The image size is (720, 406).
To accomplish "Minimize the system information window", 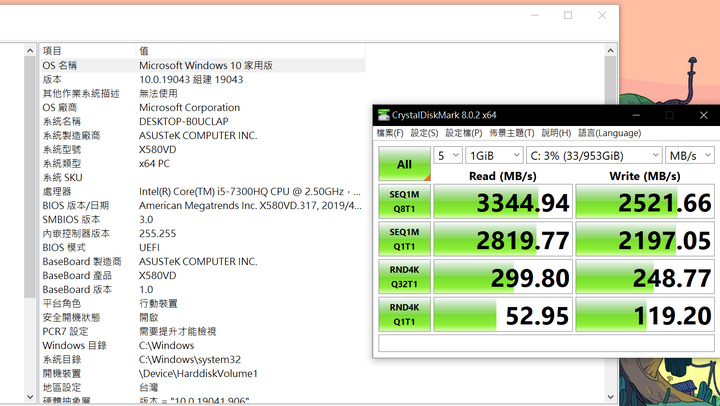I will click(534, 15).
